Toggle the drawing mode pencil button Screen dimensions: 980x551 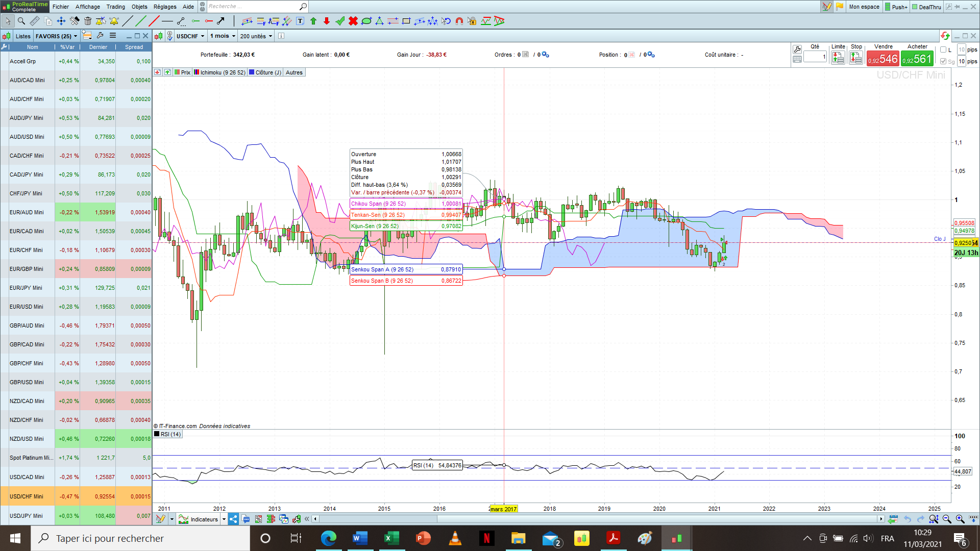click(x=826, y=7)
